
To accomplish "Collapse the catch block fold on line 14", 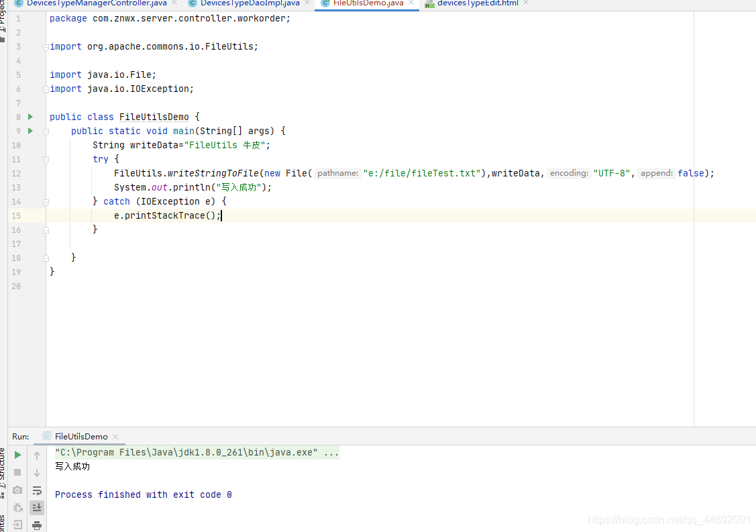I will (x=46, y=202).
